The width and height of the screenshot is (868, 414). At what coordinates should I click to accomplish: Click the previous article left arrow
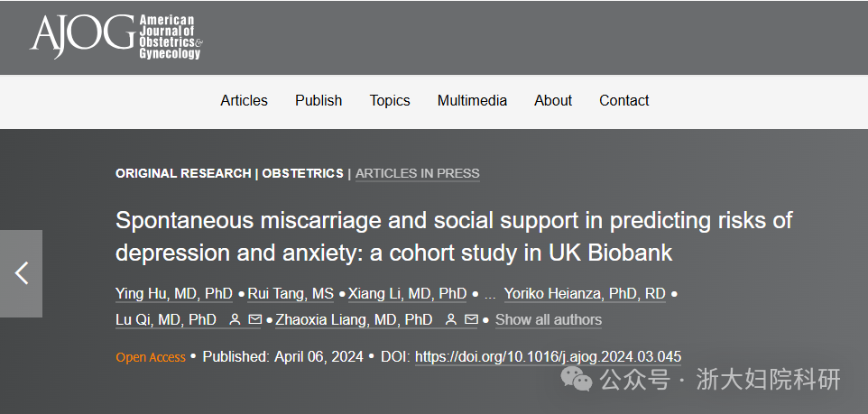(22, 273)
